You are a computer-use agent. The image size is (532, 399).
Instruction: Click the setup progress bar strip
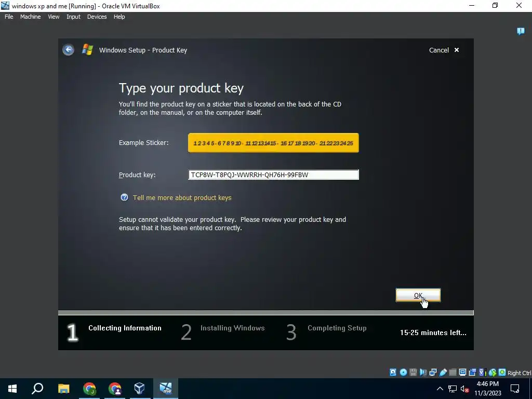pos(265,312)
